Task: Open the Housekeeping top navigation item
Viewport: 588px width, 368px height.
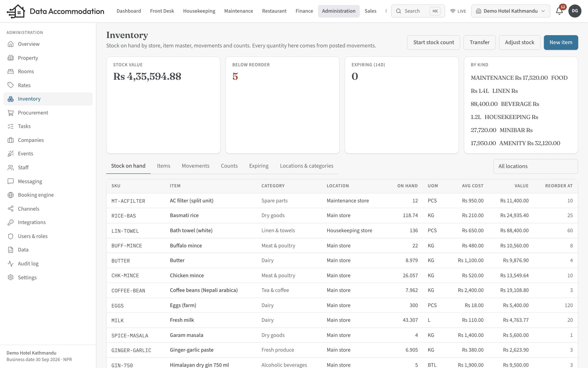Action: (x=199, y=11)
